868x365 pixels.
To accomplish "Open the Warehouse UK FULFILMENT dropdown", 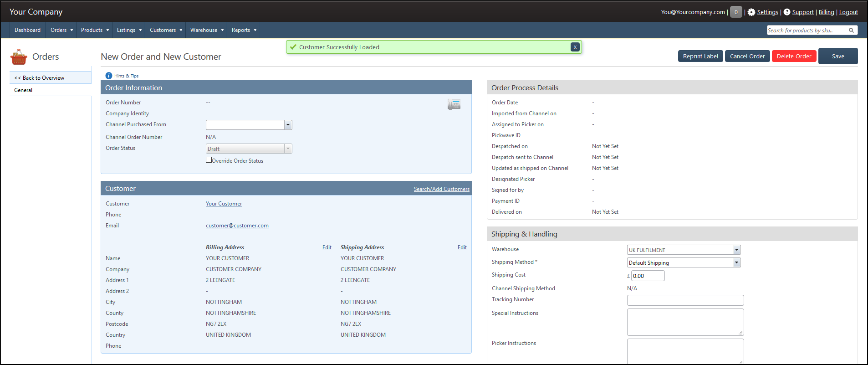I will coord(684,250).
